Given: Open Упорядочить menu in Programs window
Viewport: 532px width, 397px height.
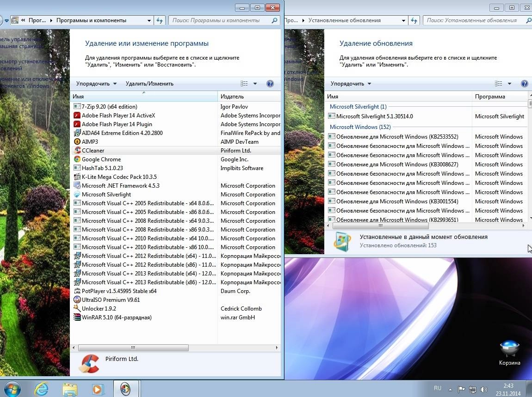Looking at the screenshot, I should tap(96, 84).
